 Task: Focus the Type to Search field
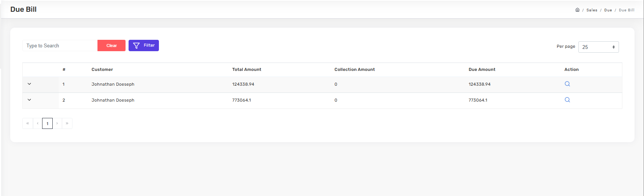click(60, 45)
